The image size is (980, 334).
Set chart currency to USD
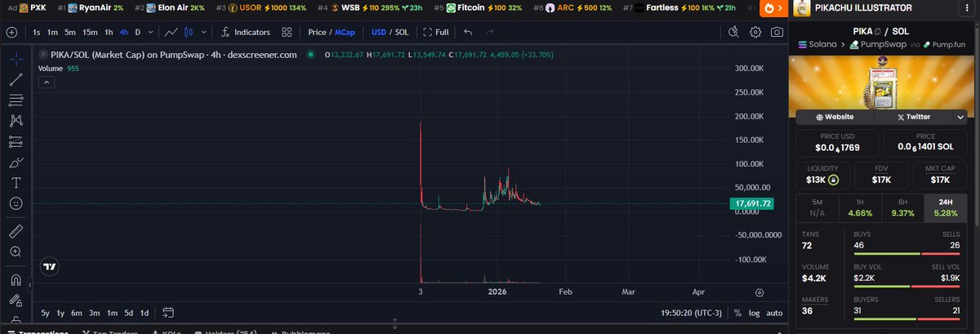click(x=379, y=33)
